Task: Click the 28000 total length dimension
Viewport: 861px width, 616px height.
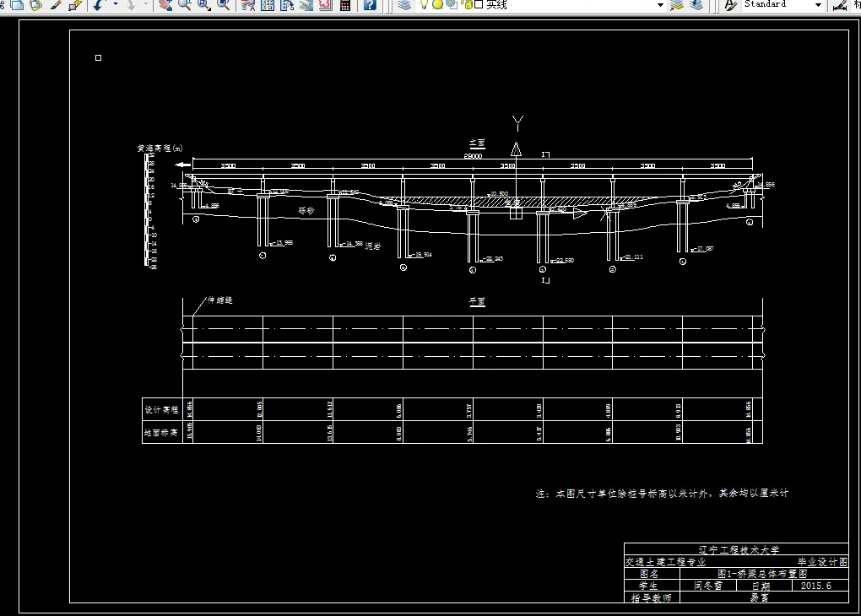Action: (473, 156)
